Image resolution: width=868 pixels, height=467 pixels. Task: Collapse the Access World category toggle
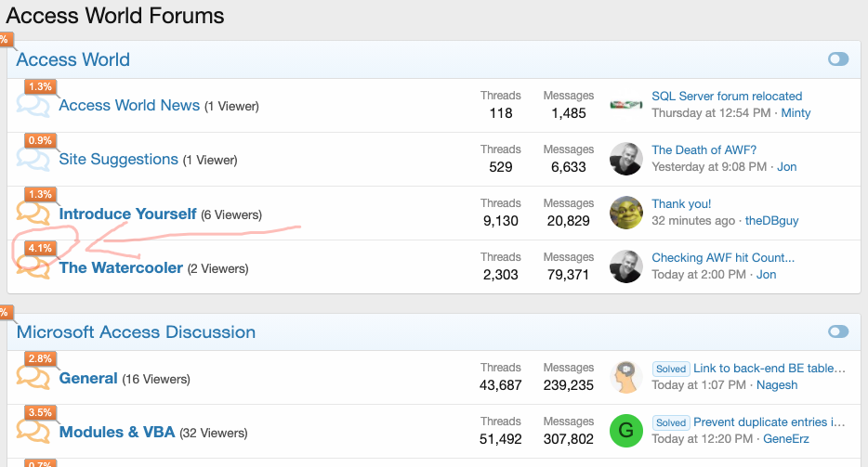(838, 59)
